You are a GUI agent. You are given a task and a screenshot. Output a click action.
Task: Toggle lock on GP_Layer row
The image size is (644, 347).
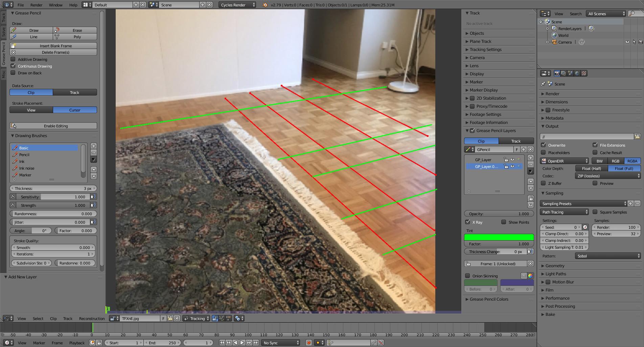[x=506, y=160]
